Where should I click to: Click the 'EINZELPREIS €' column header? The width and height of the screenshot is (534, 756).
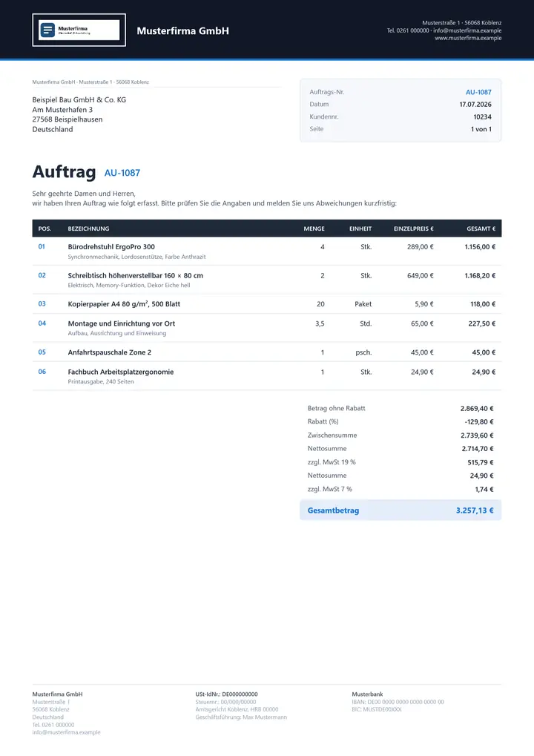pos(414,229)
